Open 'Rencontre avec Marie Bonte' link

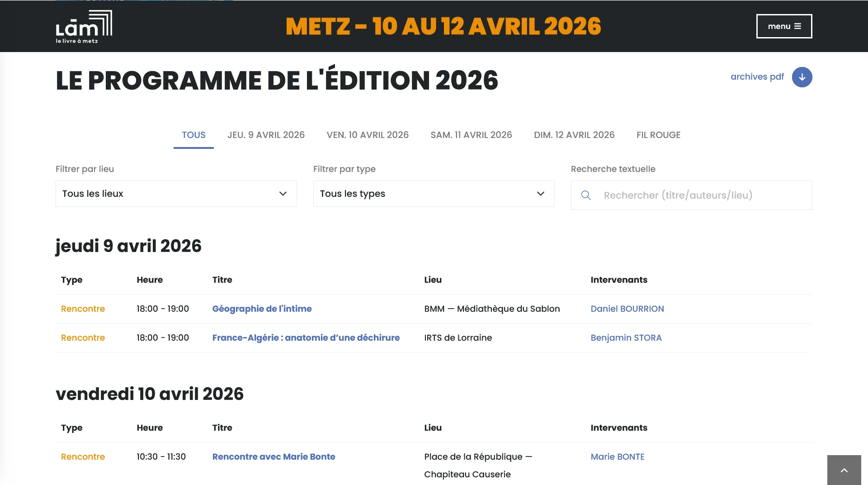click(x=274, y=457)
